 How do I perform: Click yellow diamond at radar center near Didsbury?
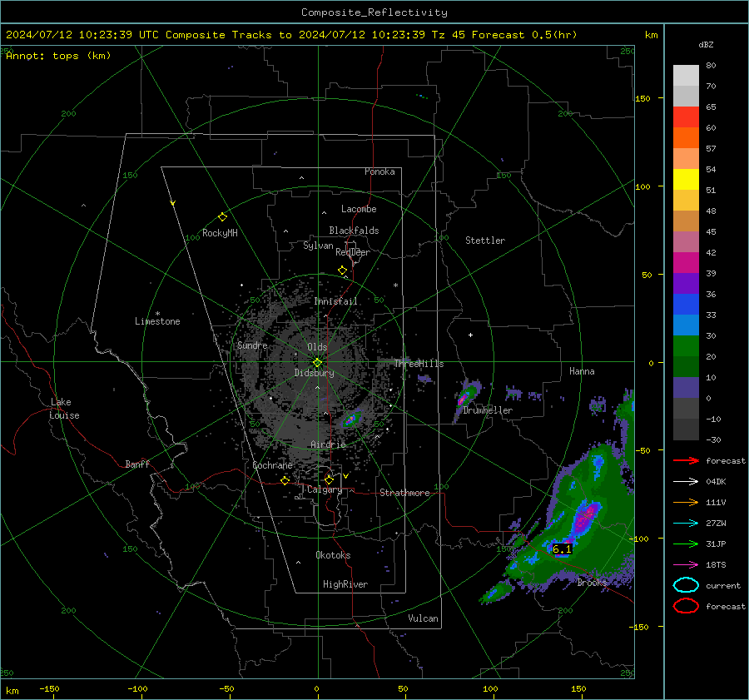coord(317,363)
